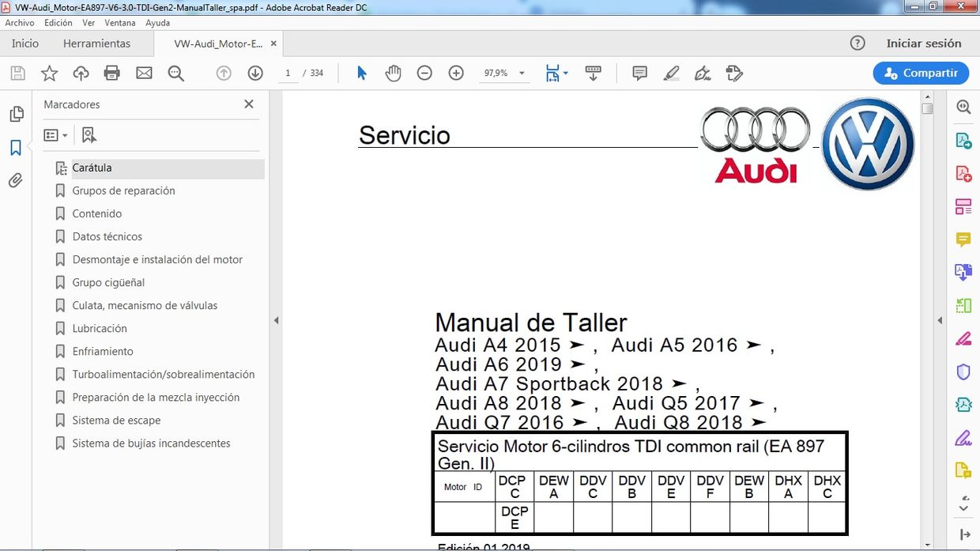Open the Ver menu
Viewport: 980px width, 551px height.
88,23
